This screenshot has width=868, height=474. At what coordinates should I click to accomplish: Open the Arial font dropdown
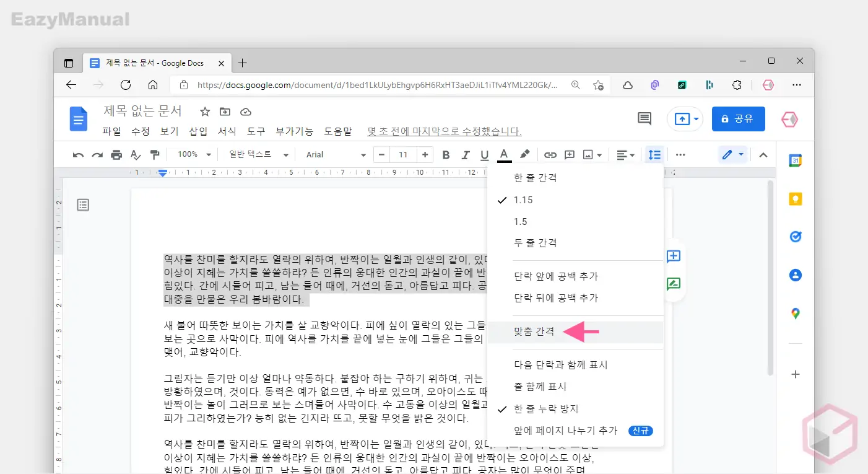click(336, 155)
